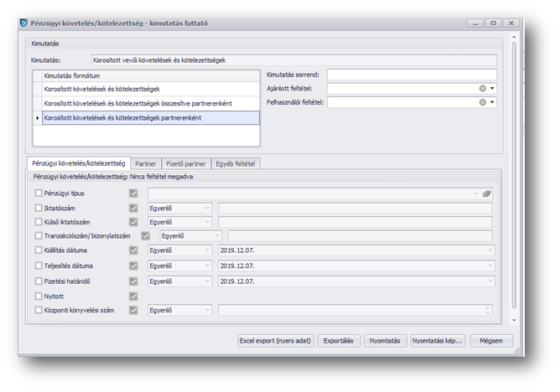Open the Egyéb feltétel tab
Image resolution: width=560 pixels, height=392 pixels.
(x=237, y=163)
